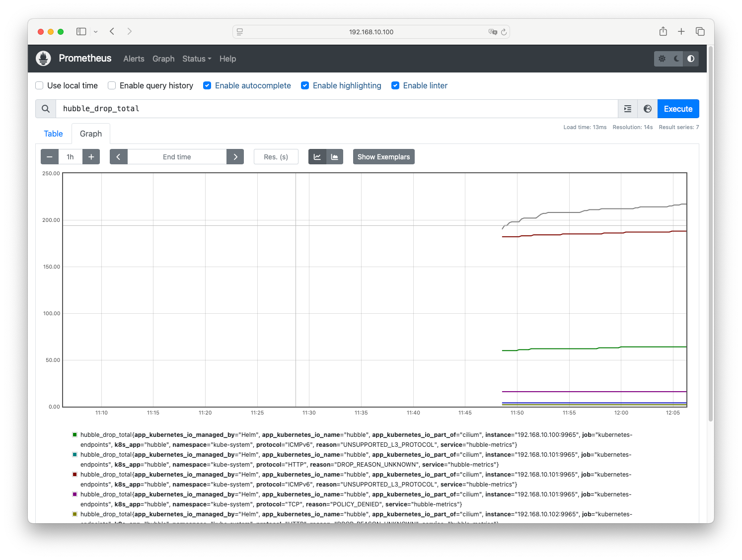
Task: Show Safari tab overview icon
Action: click(x=700, y=31)
